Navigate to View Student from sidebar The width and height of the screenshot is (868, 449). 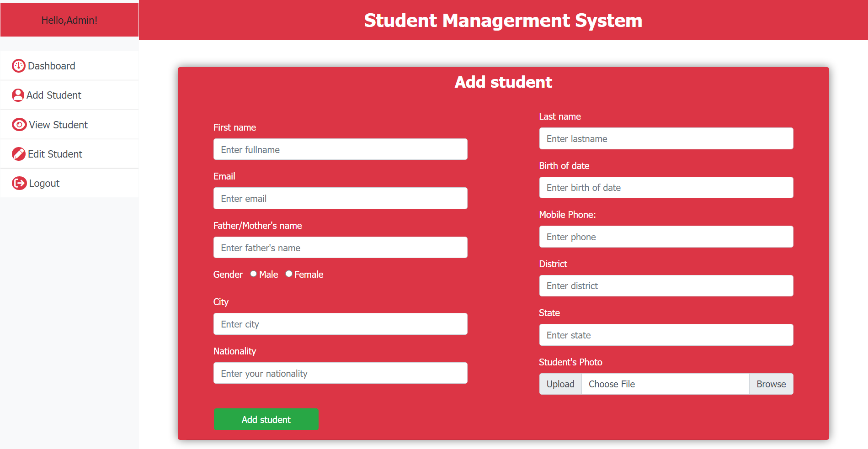tap(58, 124)
